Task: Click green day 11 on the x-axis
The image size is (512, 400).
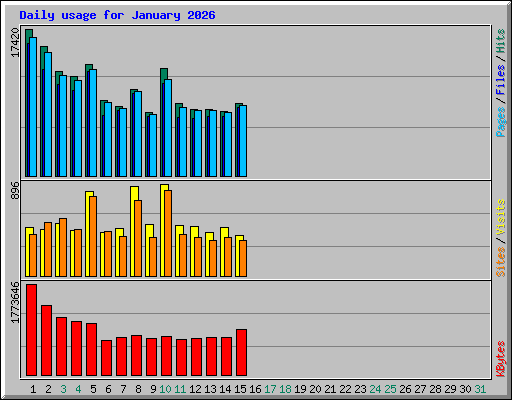Action: point(180,389)
